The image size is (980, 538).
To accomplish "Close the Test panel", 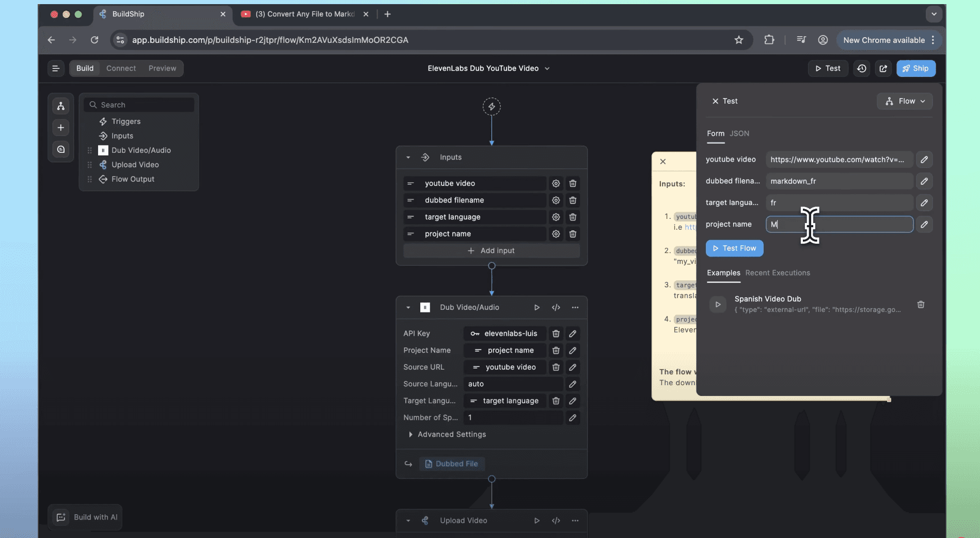I will (715, 101).
